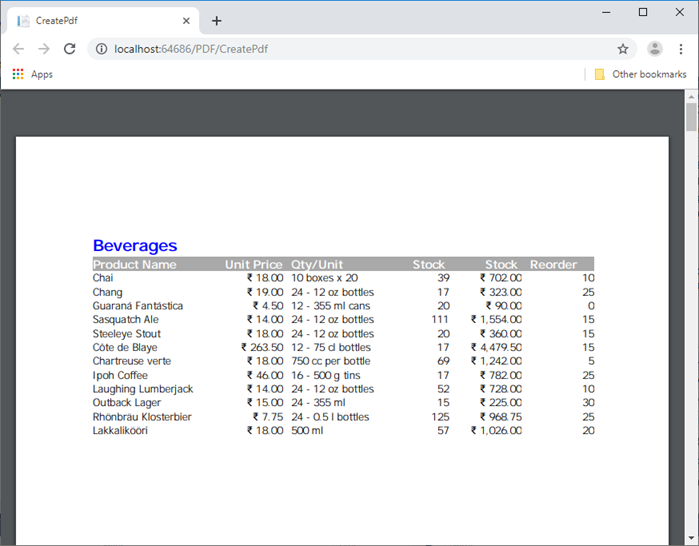Open the user profile avatar
The image size is (699, 546).
655,49
